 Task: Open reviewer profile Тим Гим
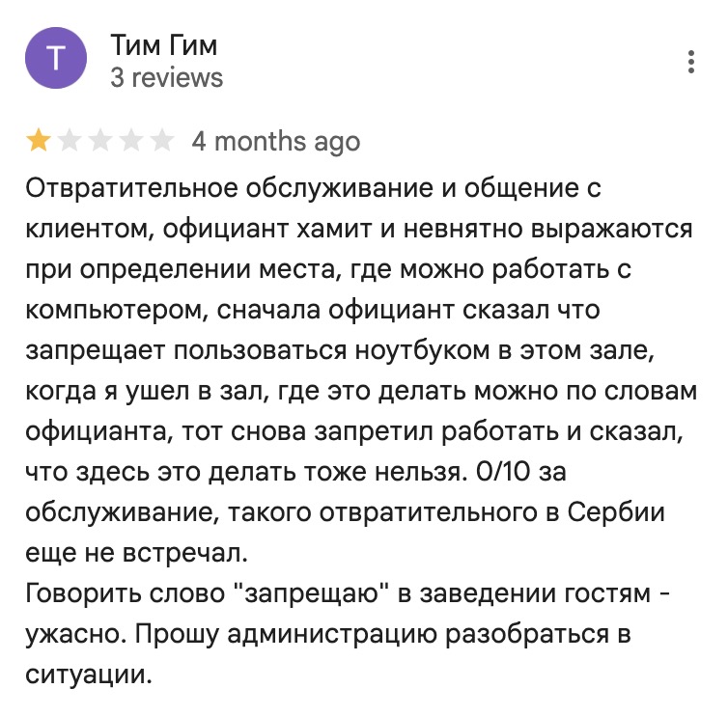click(x=163, y=45)
